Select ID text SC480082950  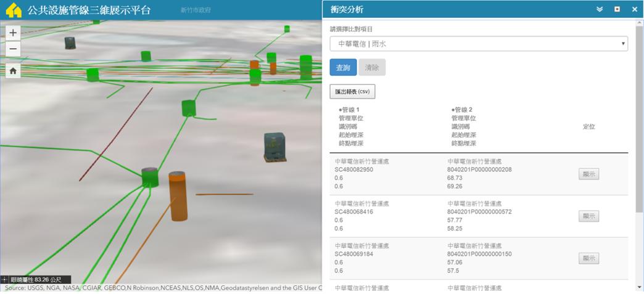pyautogui.click(x=354, y=169)
